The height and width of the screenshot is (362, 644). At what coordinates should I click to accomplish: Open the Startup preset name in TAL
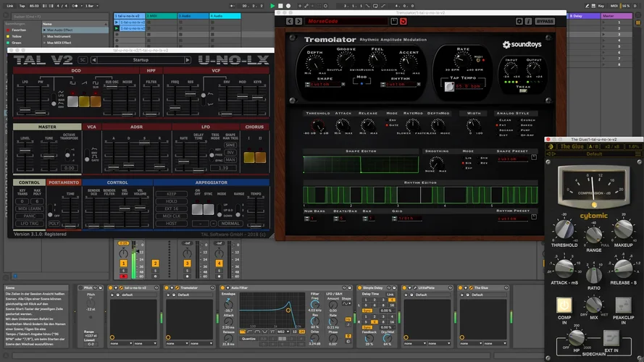(x=141, y=60)
